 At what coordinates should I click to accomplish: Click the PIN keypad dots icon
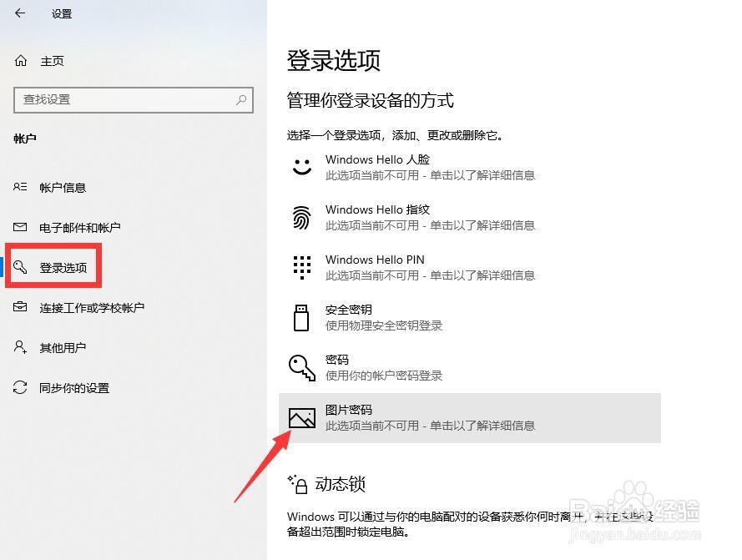point(302,267)
